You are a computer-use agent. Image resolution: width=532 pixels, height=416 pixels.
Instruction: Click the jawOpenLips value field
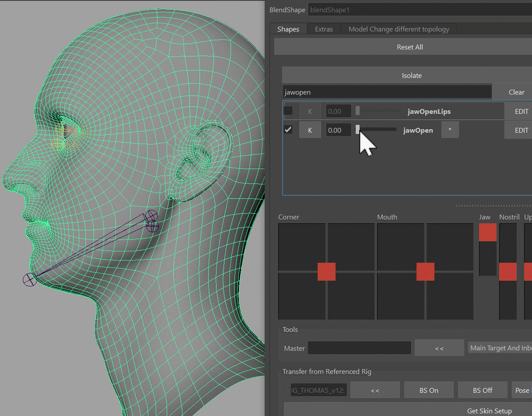point(338,111)
